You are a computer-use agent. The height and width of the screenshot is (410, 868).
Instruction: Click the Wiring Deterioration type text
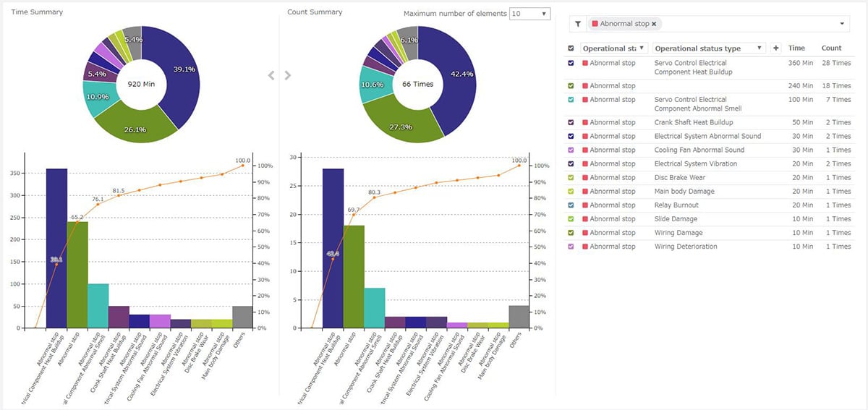click(686, 247)
